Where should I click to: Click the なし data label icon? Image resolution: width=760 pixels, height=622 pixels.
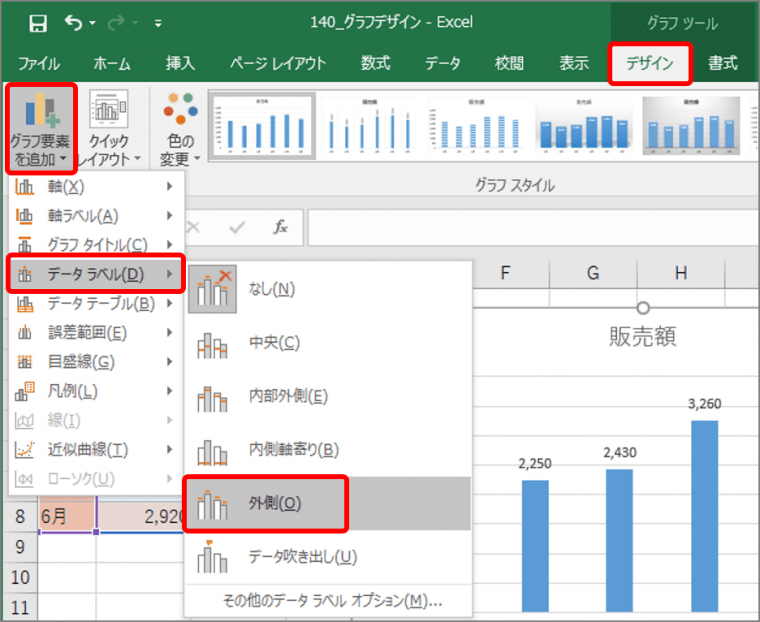click(213, 289)
